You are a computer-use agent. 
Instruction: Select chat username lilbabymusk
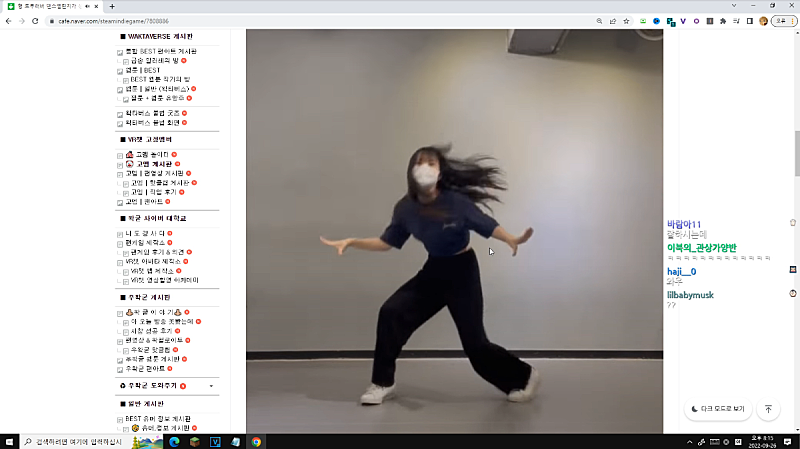click(x=690, y=295)
